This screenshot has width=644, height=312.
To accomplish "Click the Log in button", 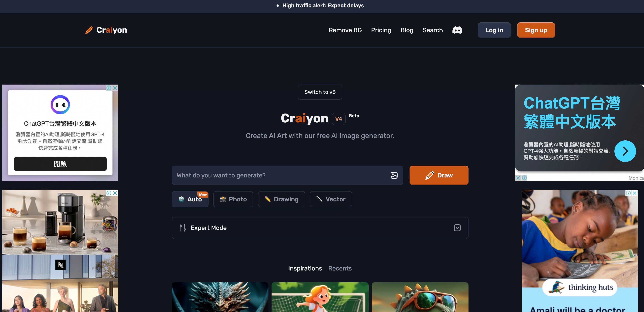I will point(494,30).
